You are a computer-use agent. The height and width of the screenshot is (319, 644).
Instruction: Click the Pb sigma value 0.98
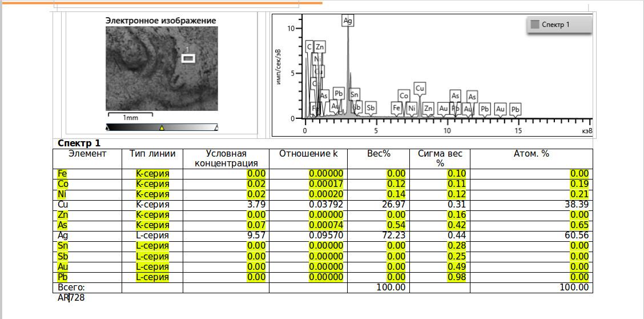pyautogui.click(x=456, y=277)
